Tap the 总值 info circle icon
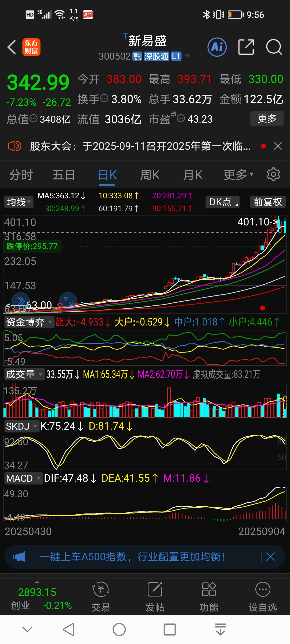The image size is (290, 644). point(33,118)
